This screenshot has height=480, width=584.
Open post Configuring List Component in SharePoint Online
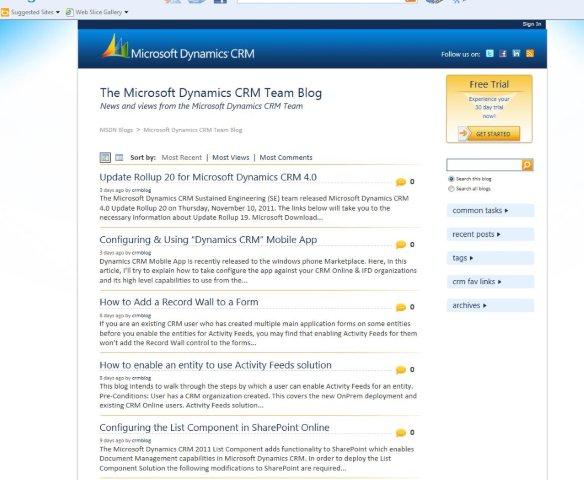tap(214, 428)
